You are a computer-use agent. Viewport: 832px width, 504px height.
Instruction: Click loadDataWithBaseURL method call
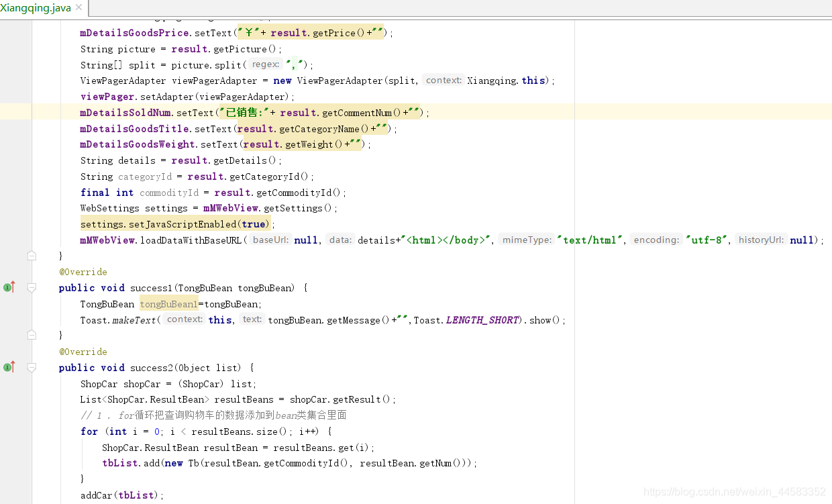[191, 240]
